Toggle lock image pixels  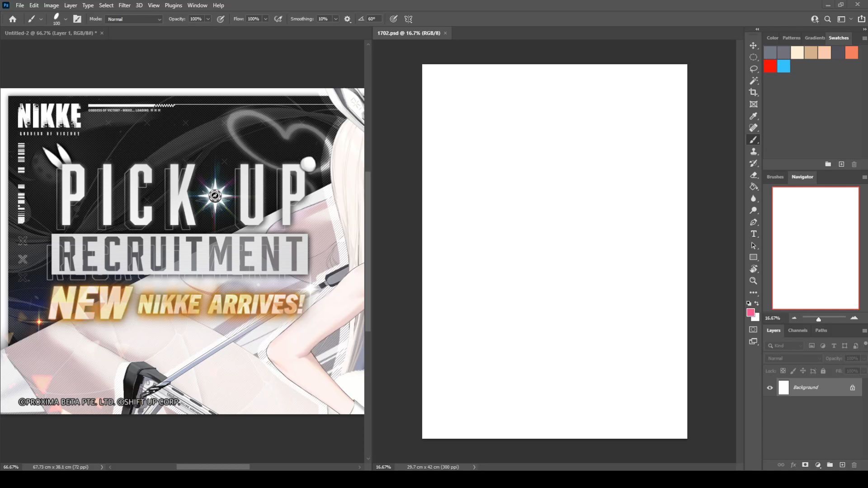tap(793, 371)
